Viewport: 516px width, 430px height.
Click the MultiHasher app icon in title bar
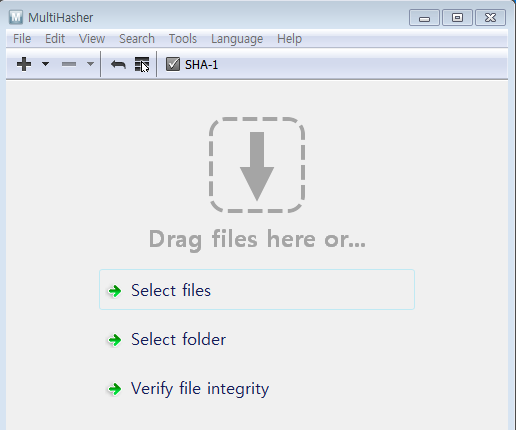click(16, 17)
